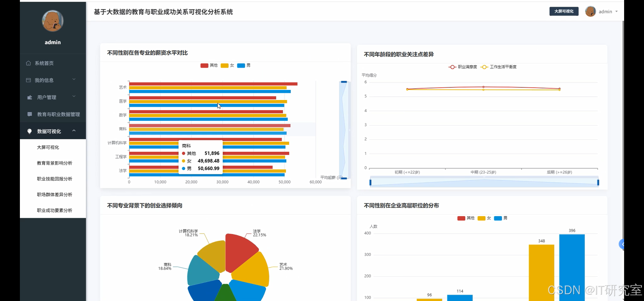The height and width of the screenshot is (301, 644).
Task: Click the card icon beside 我的信息
Action: [x=28, y=80]
